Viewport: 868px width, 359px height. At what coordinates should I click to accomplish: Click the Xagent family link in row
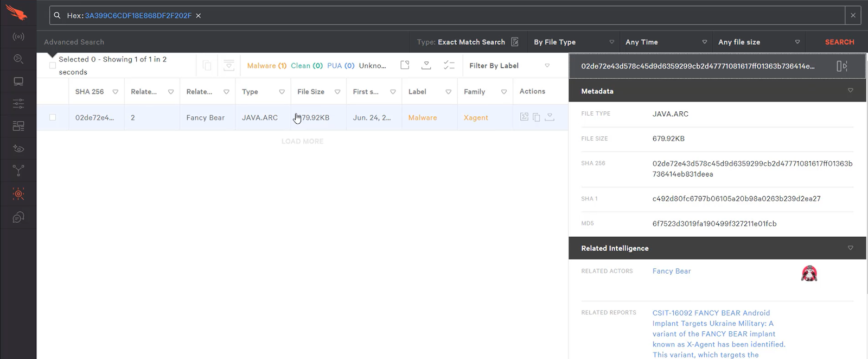click(x=476, y=117)
